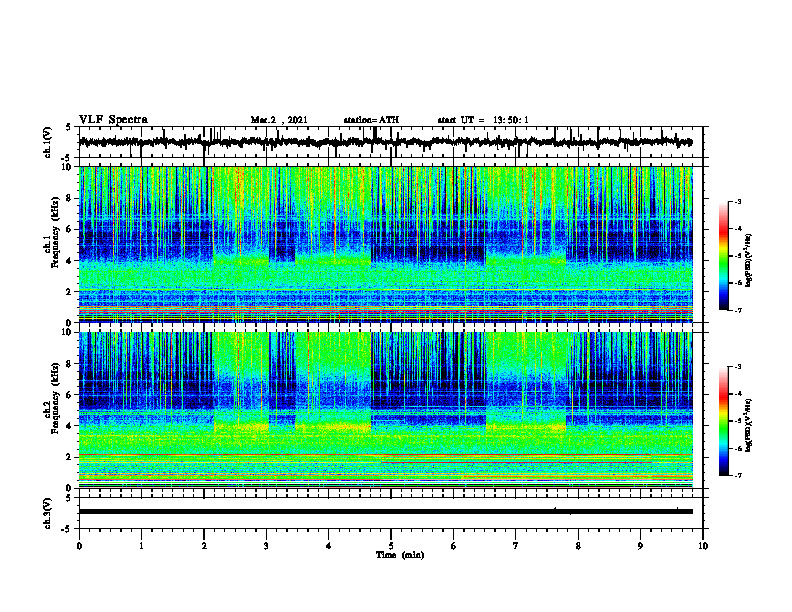Click the "-7" label on ch.1 colorbar
792x612 pixels.
point(738,310)
